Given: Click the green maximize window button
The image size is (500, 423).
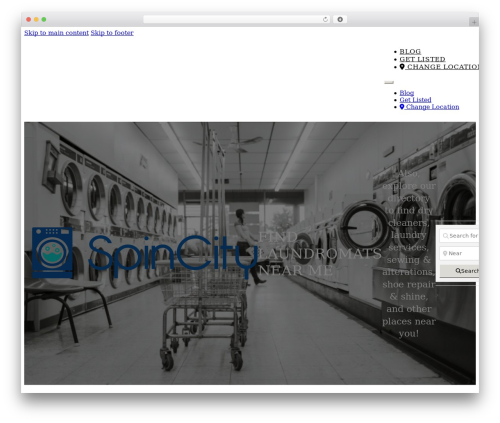Looking at the screenshot, I should [44, 20].
